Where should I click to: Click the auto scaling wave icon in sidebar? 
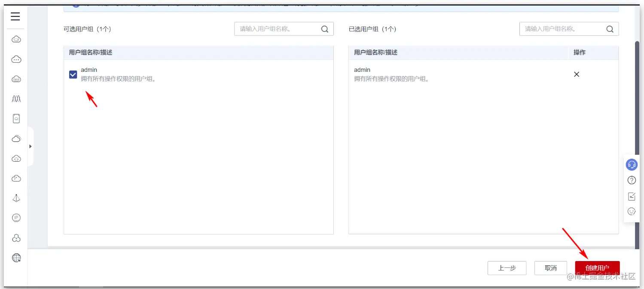pyautogui.click(x=16, y=98)
